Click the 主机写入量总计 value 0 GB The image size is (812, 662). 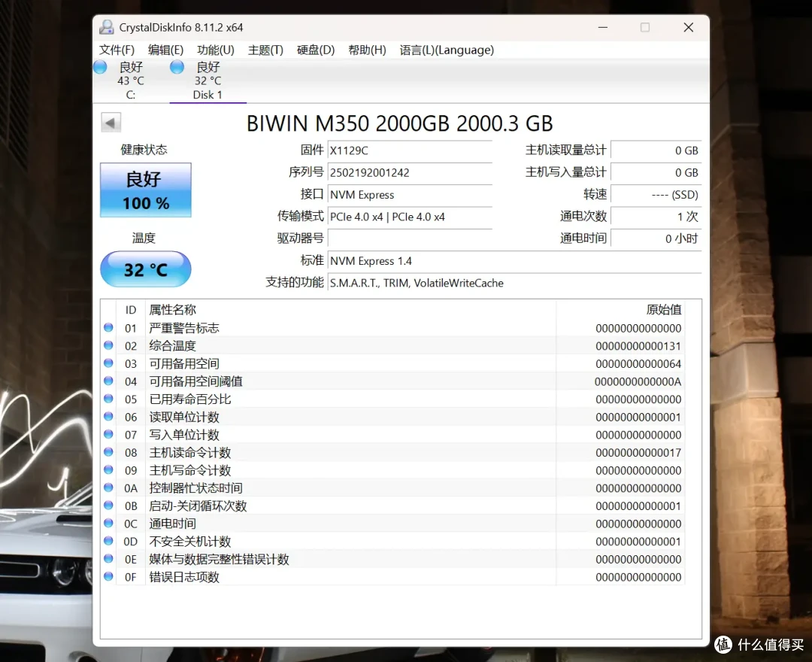656,172
